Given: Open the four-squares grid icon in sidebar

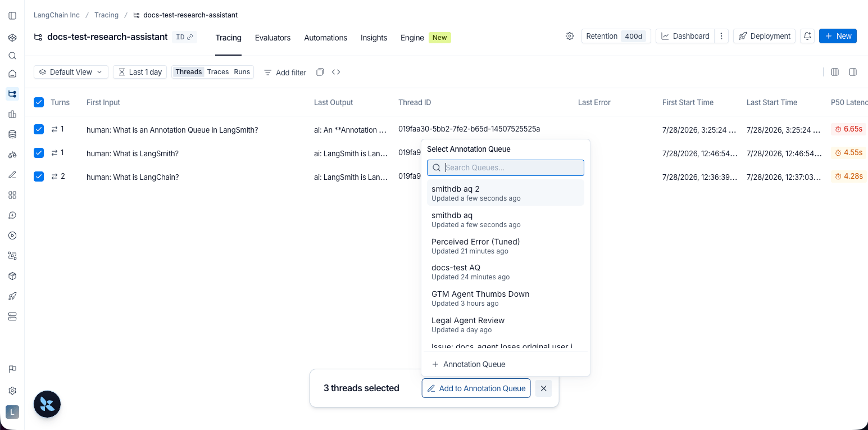Looking at the screenshot, I should click(12, 195).
